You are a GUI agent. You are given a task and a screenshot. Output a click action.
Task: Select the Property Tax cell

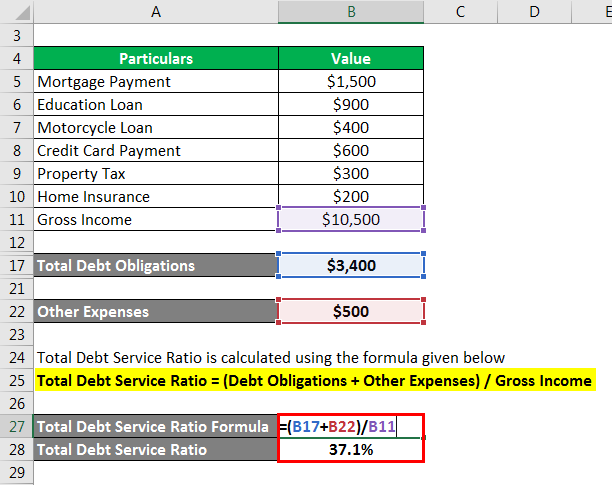tap(156, 174)
